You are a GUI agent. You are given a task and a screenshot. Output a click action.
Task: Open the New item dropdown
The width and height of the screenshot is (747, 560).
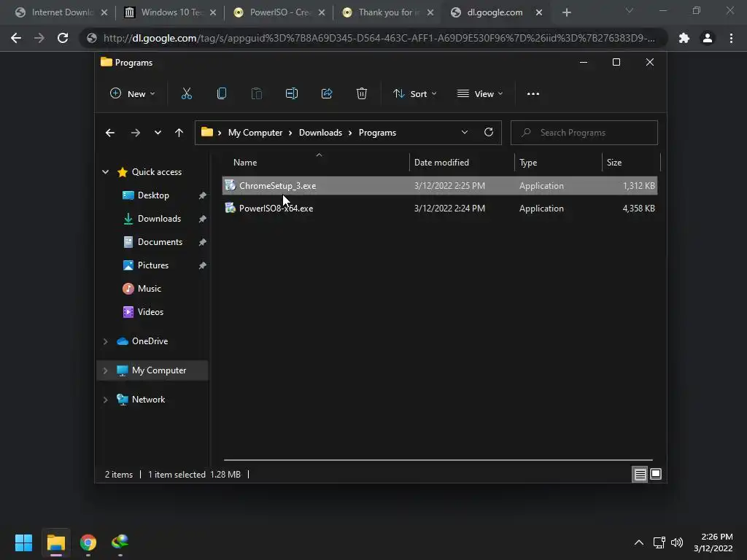click(133, 94)
